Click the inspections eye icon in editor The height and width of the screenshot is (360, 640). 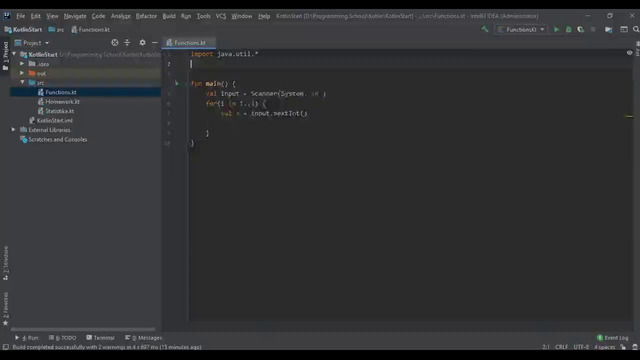[x=629, y=53]
